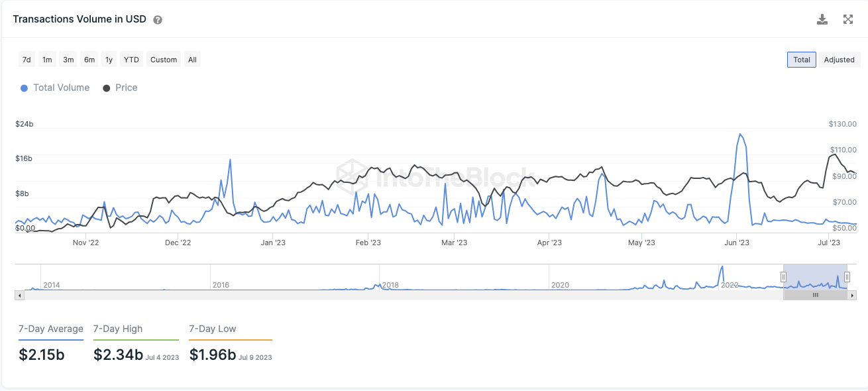Toggle the Total Volume series legend
Image resolution: width=868 pixels, height=391 pixels.
point(55,87)
